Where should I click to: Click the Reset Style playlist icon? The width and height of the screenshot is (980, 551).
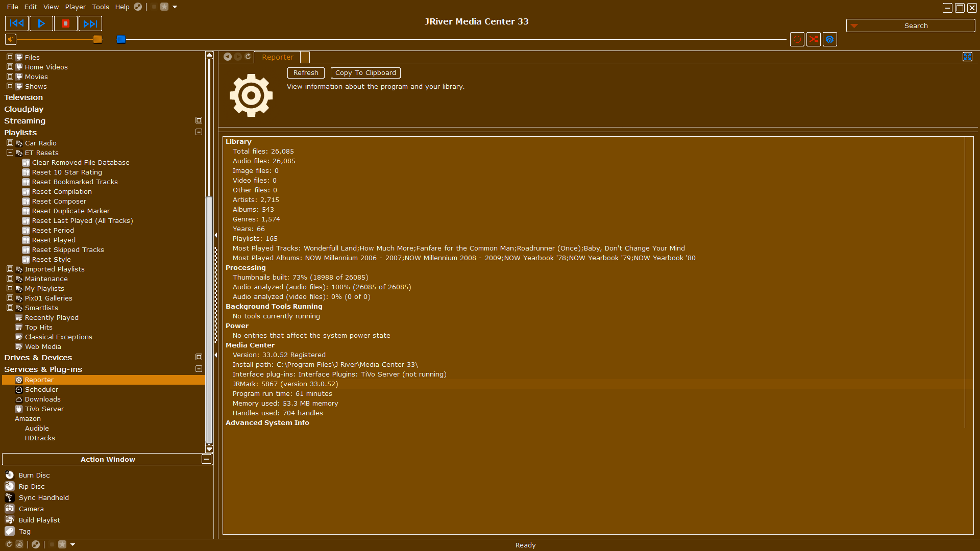26,260
